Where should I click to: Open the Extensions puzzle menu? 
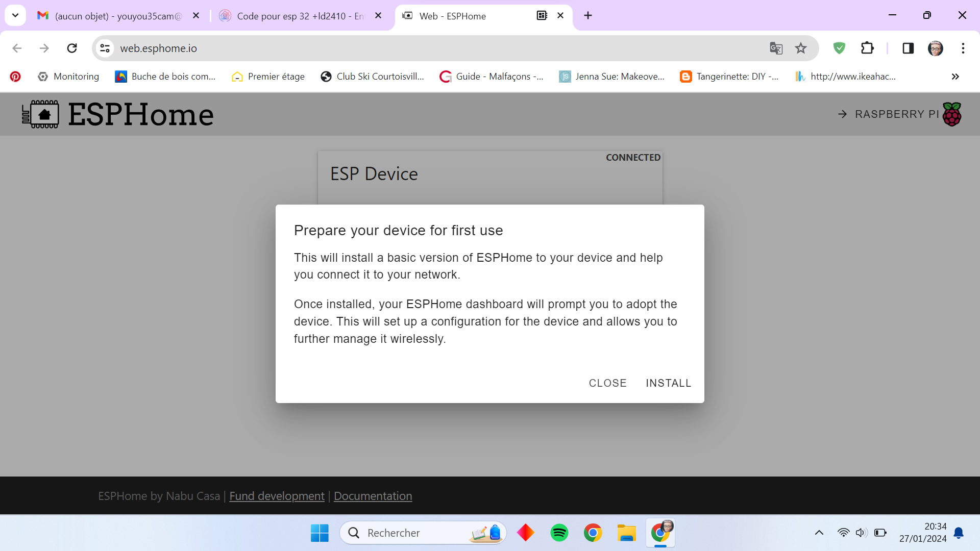pyautogui.click(x=867, y=48)
